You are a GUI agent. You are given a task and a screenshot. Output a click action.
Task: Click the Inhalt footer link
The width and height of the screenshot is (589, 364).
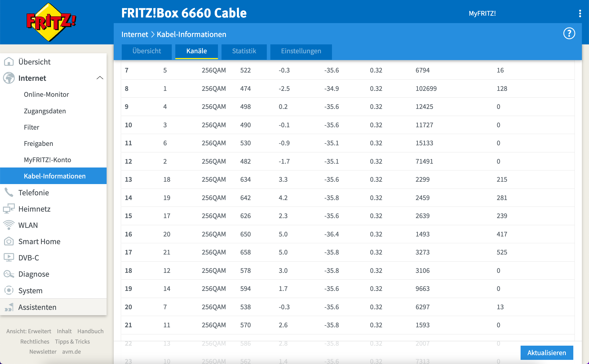pyautogui.click(x=64, y=331)
